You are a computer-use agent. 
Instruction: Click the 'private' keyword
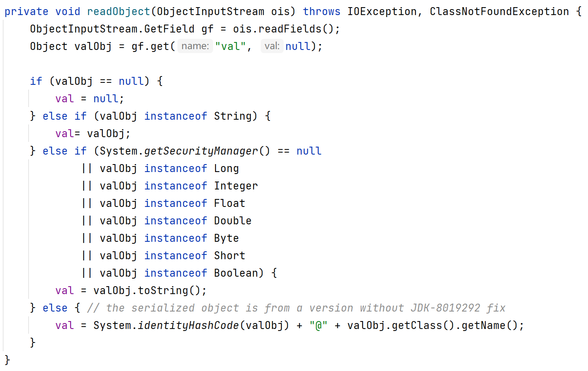coord(27,11)
